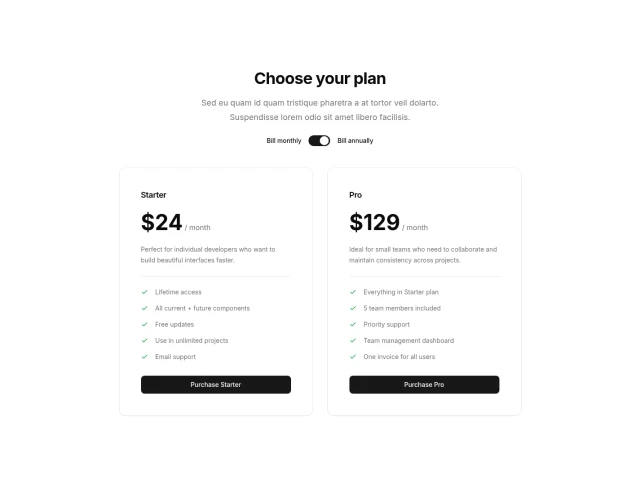This screenshot has height=484, width=640.
Task: Click the Email support checkmark icon
Action: point(145,356)
